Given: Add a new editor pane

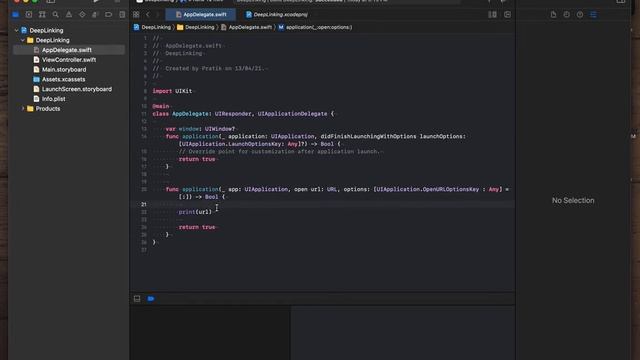Looking at the screenshot, I should point(507,15).
